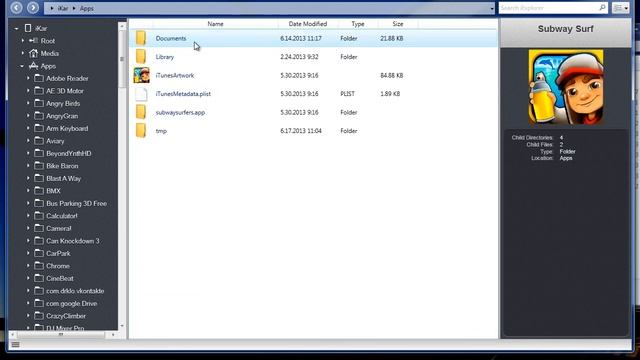
Task: Select the Calculator! folder icon
Action: point(39,216)
